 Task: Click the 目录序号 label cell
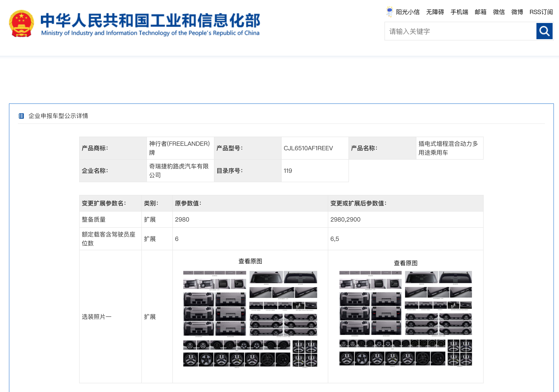point(248,171)
